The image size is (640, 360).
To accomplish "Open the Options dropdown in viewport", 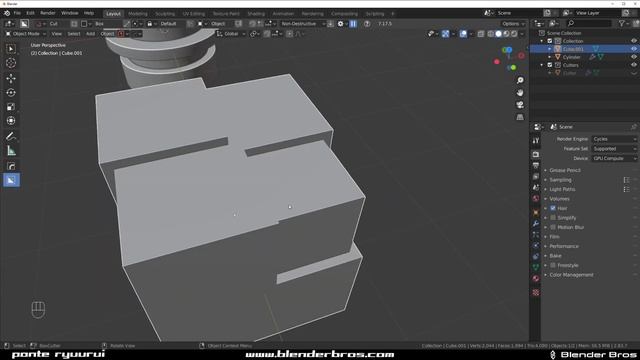I will coord(513,24).
